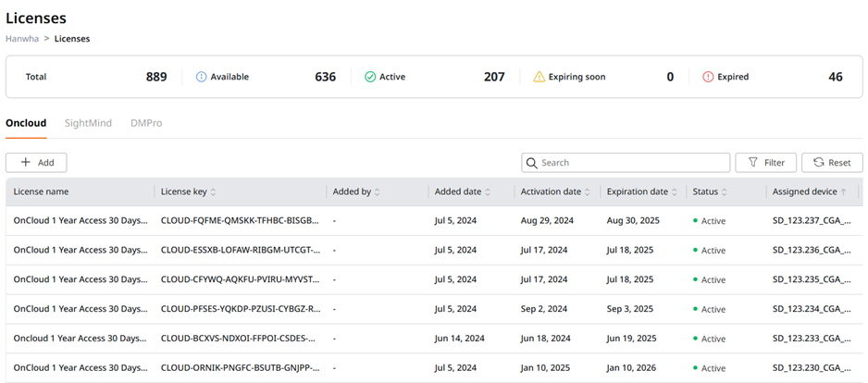Click the Active checkmark icon
Image resolution: width=868 pixels, height=383 pixels.
pyautogui.click(x=370, y=77)
